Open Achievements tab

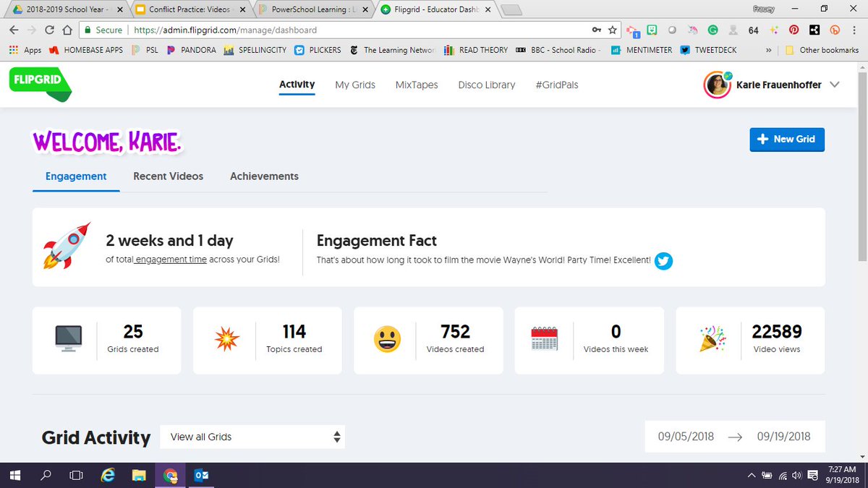(x=264, y=176)
